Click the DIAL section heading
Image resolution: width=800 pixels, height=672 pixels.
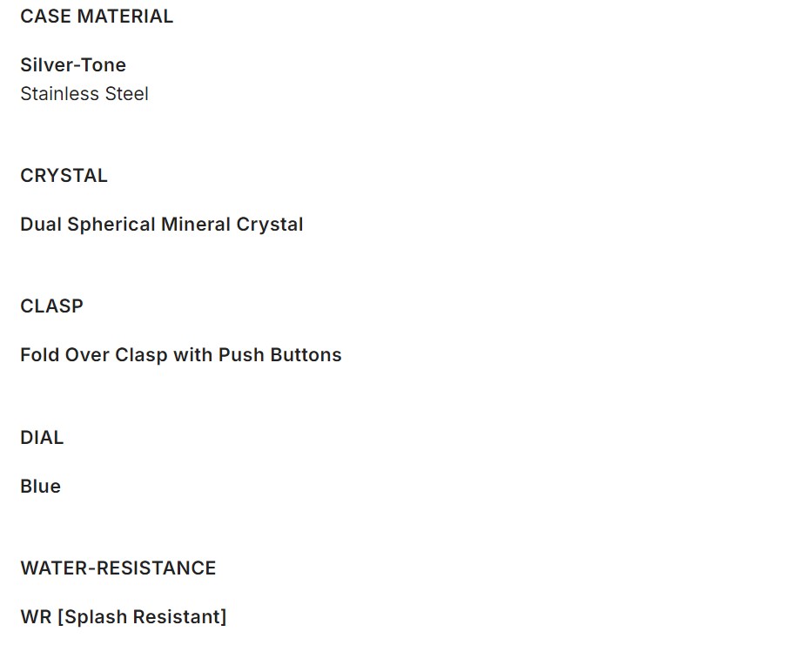coord(42,438)
